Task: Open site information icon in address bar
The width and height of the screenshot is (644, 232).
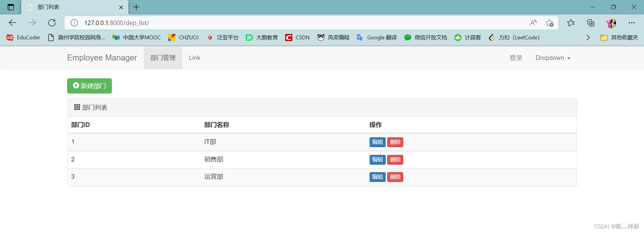Action: (x=74, y=23)
